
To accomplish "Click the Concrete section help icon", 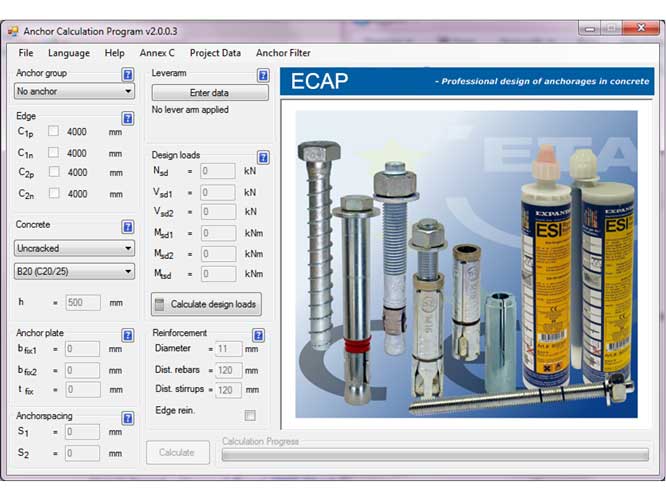I will point(128,226).
